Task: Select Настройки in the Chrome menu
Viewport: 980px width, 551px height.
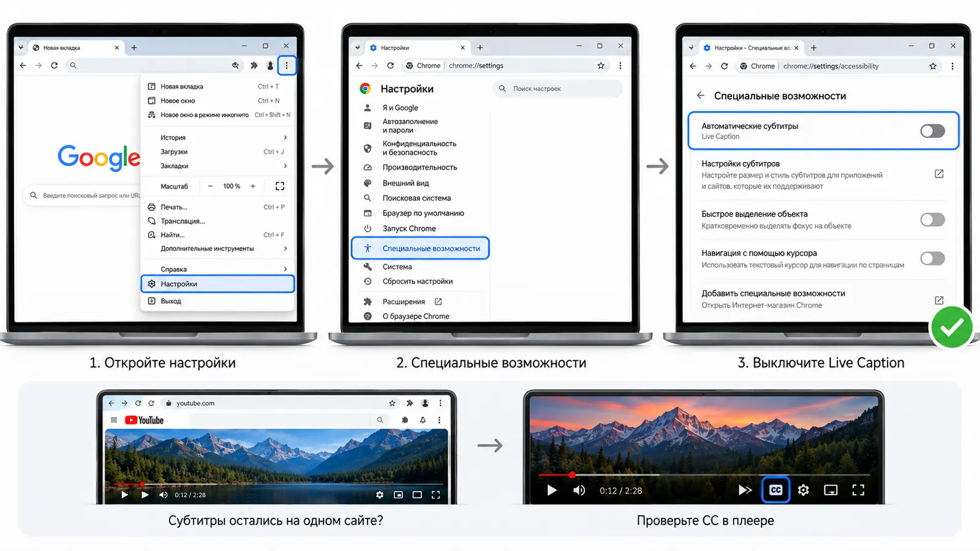Action: (217, 284)
